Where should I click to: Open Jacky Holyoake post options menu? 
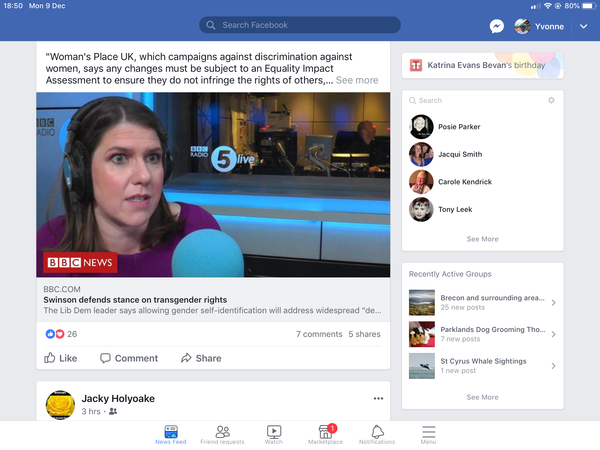[x=378, y=398]
